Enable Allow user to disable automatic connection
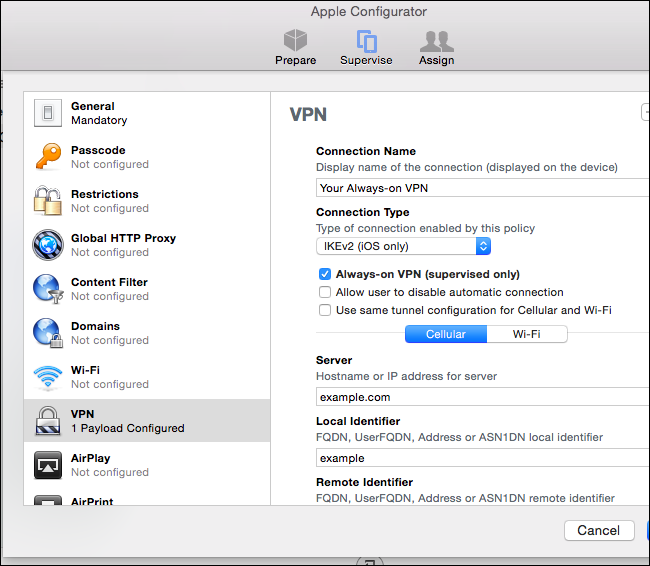The image size is (650, 566). 325,292
